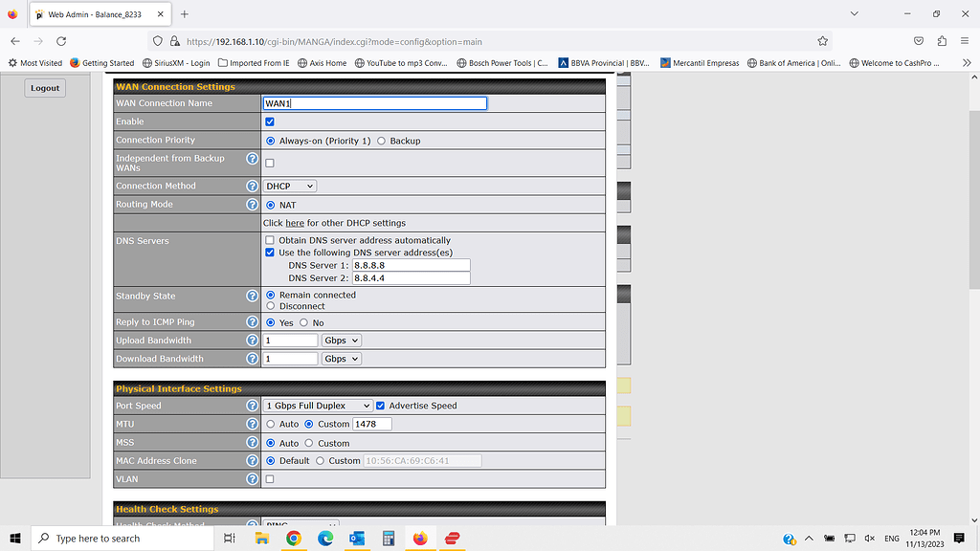
Task: Click help icon for Upload Bandwidth
Action: point(252,341)
